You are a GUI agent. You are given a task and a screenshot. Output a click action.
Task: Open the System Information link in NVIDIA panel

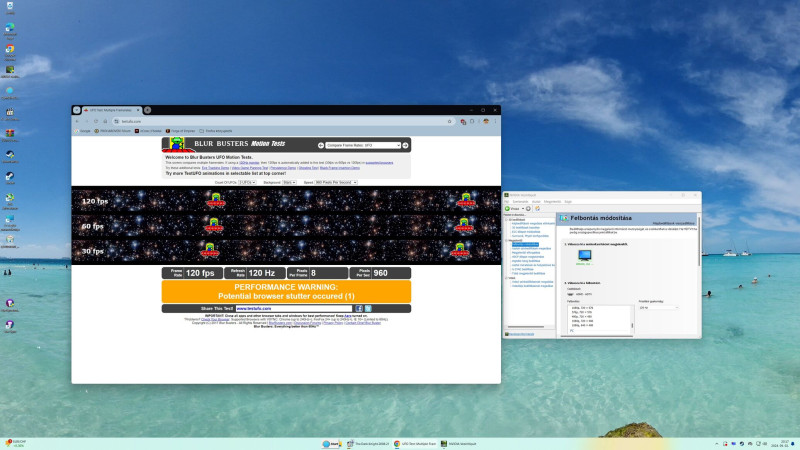click(521, 334)
